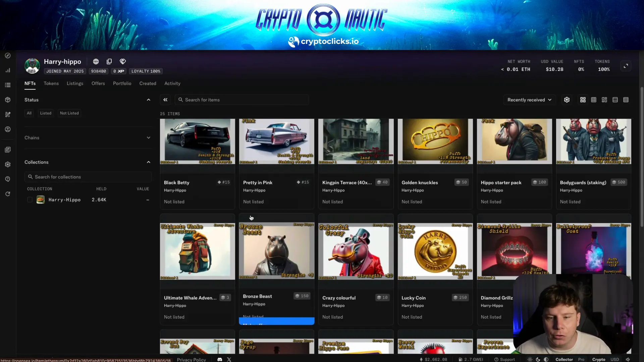Screen dimensions: 644x362
Task: Open the Listings tab
Action: coord(75,83)
